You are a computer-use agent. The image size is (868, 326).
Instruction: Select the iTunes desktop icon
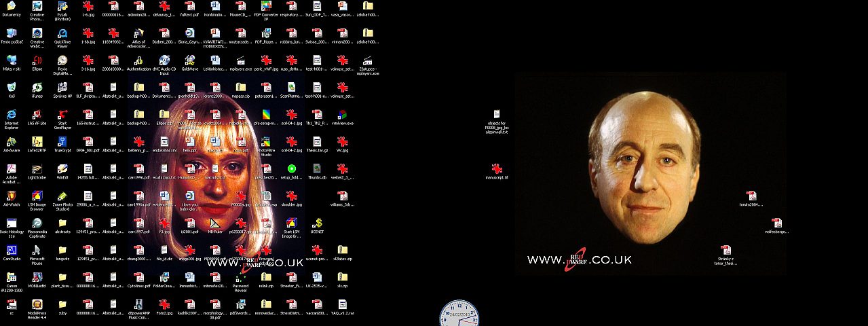(37, 88)
